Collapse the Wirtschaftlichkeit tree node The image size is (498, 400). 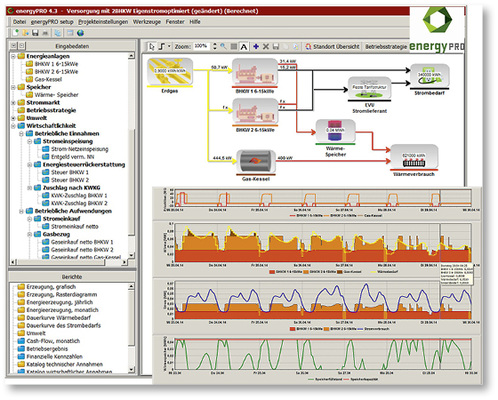[x=13, y=126]
